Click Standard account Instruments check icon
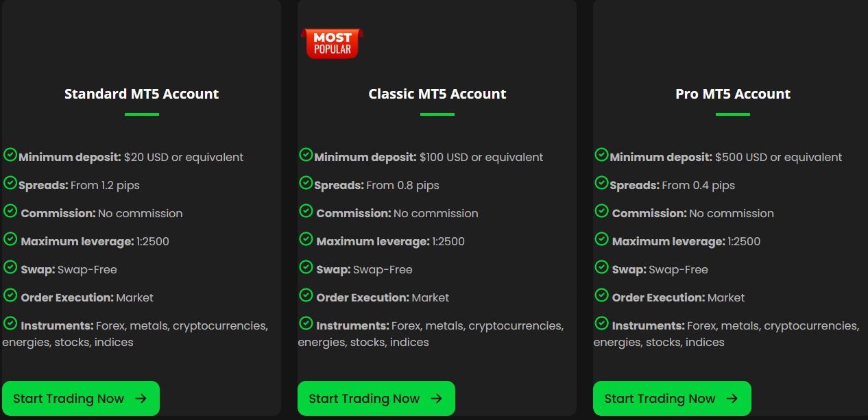The width and height of the screenshot is (868, 420). pyautogui.click(x=10, y=323)
